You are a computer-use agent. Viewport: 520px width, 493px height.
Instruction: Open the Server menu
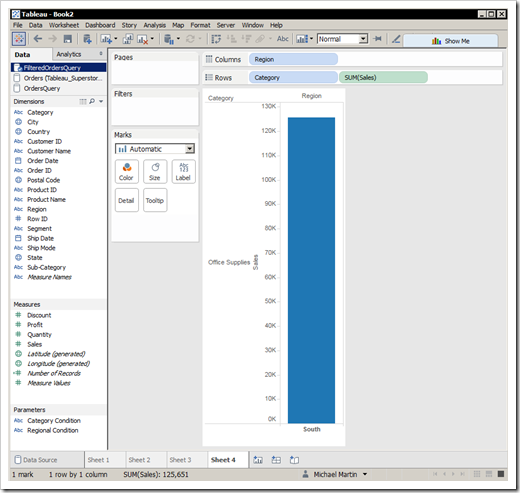click(x=226, y=25)
